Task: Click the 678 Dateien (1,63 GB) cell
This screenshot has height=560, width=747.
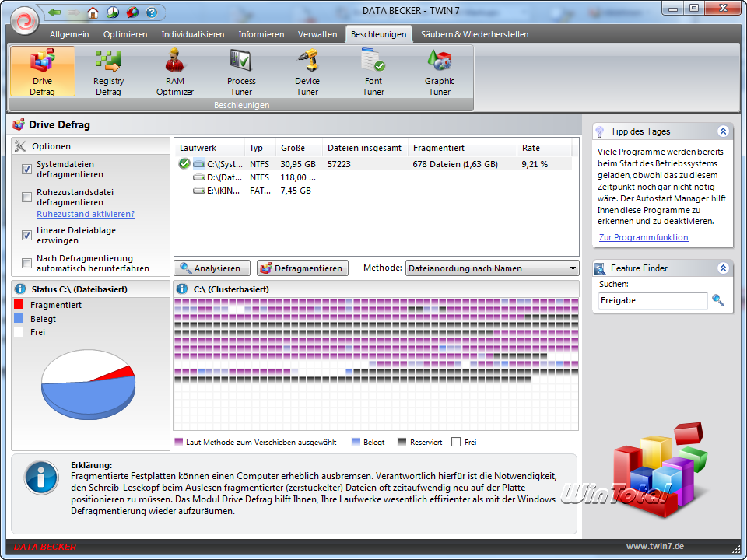Action: click(x=455, y=164)
